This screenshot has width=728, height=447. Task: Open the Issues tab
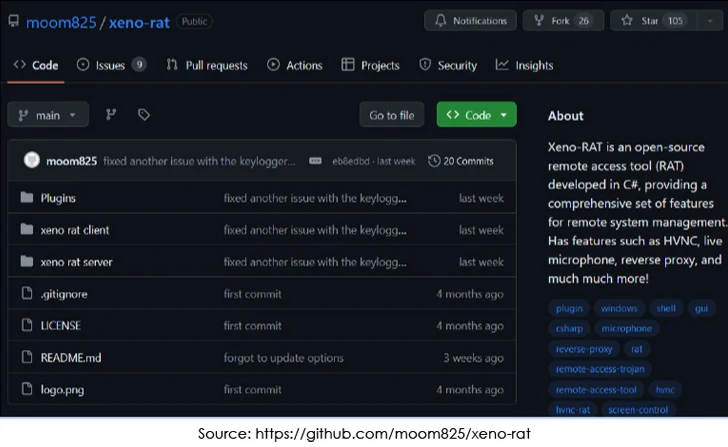[111, 65]
